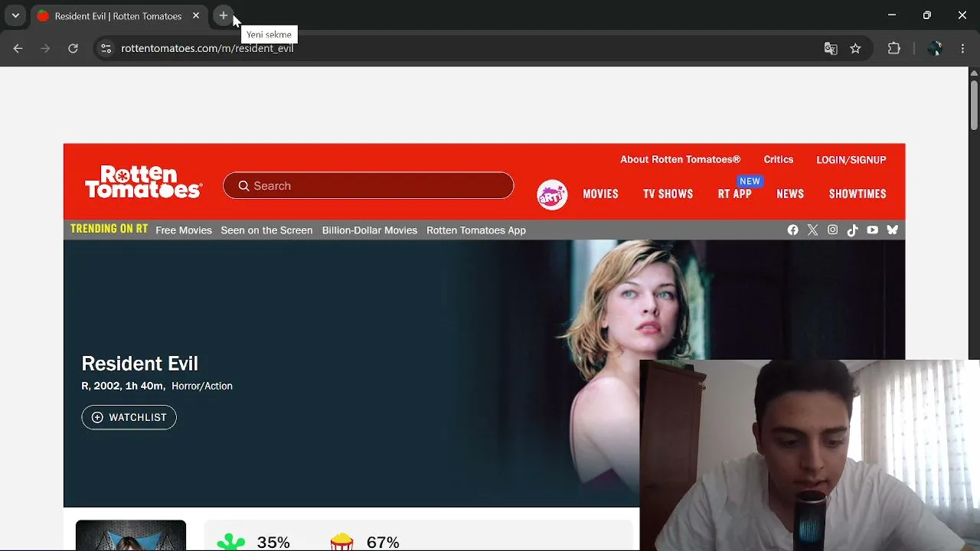Click the Resident Evil movie title heading
The image size is (980, 551).
[139, 364]
